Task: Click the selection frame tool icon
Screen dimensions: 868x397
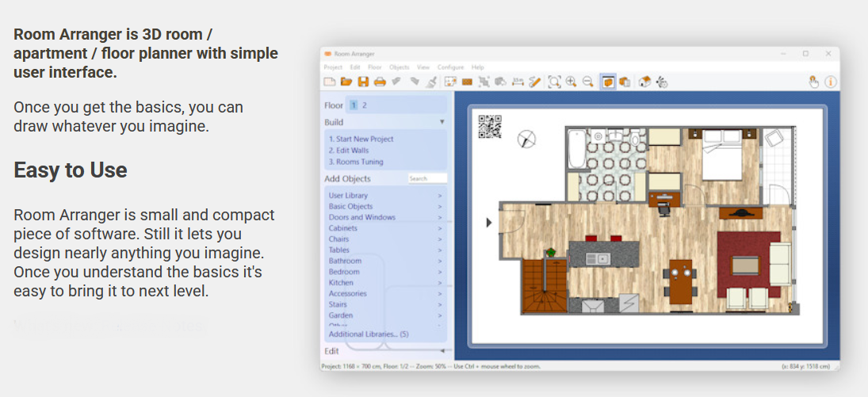Action: (x=484, y=82)
